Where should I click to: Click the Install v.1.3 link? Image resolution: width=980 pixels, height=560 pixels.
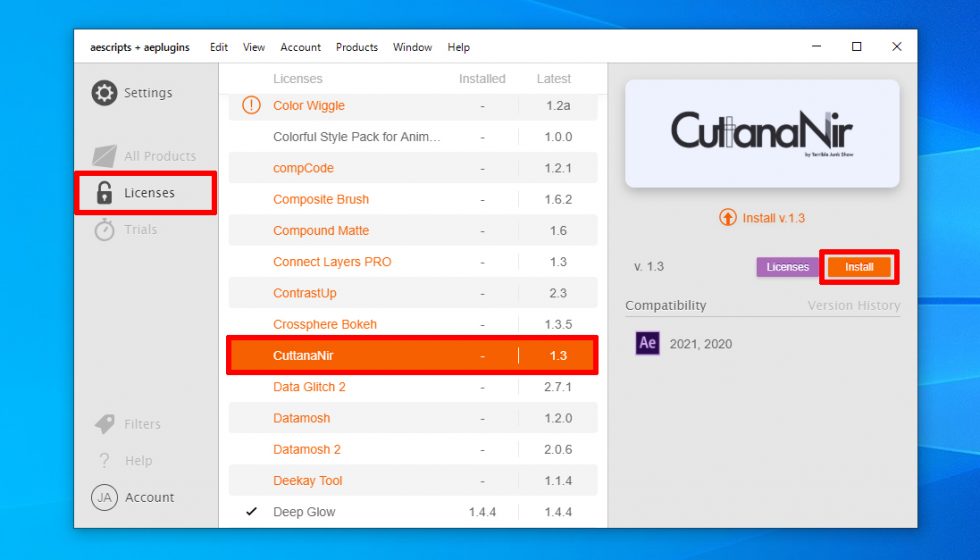pos(774,218)
